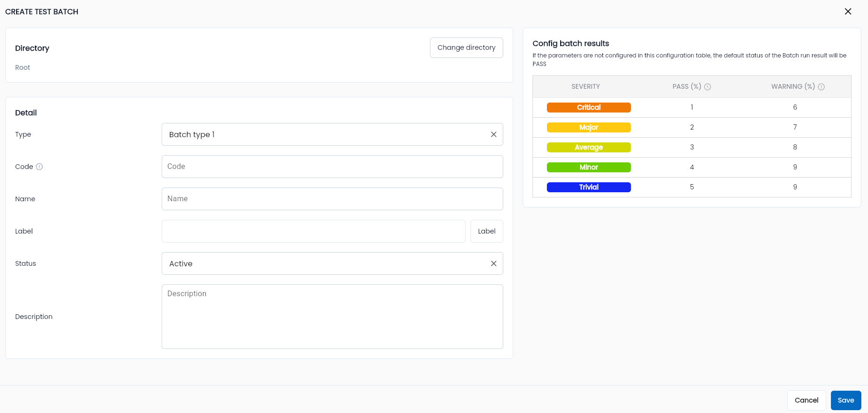This screenshot has width=868, height=413.
Task: Click Average row PASS value 3
Action: point(692,147)
